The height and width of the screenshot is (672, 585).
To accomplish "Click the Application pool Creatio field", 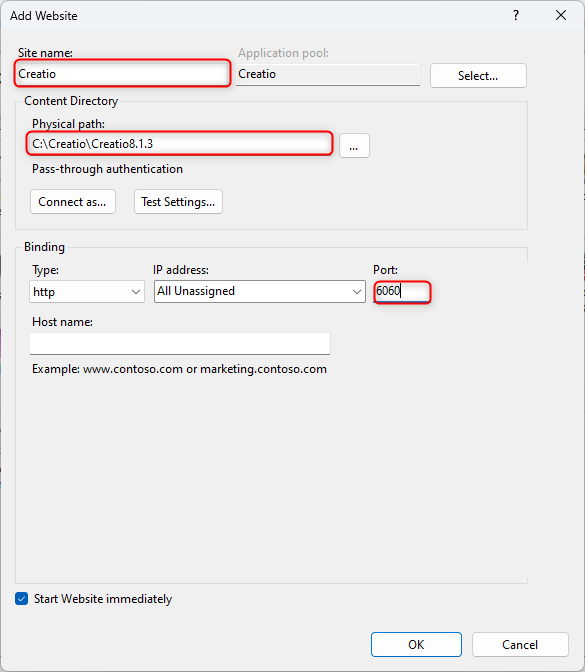I will [328, 75].
